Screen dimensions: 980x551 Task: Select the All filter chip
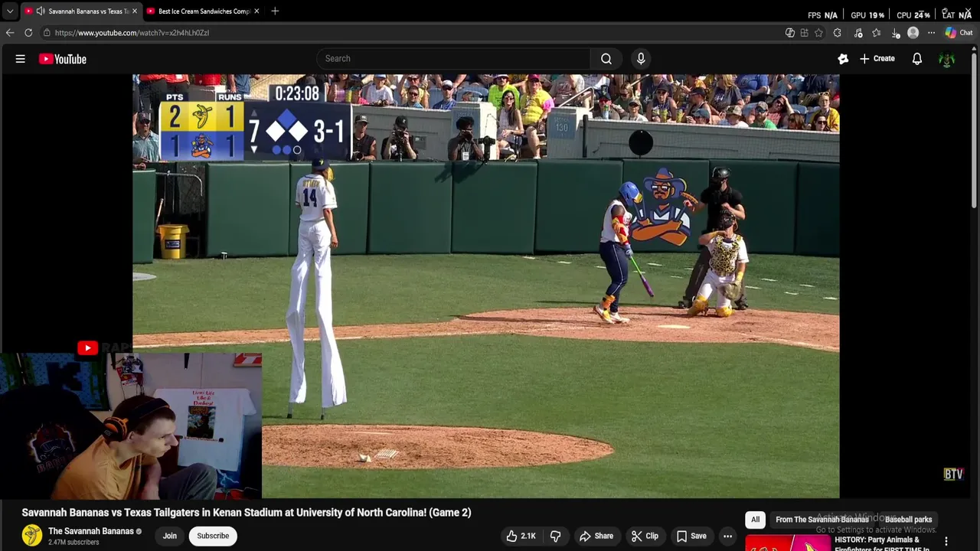click(756, 520)
